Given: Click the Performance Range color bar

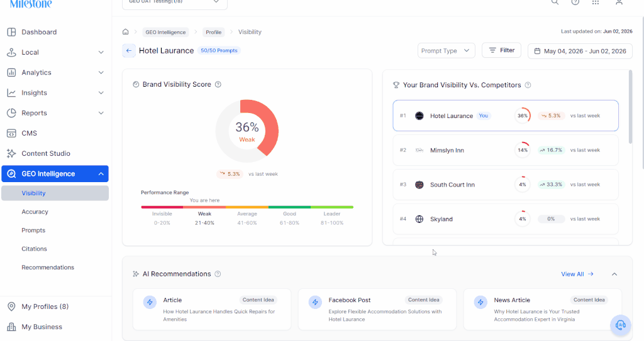Looking at the screenshot, I should point(247,207).
